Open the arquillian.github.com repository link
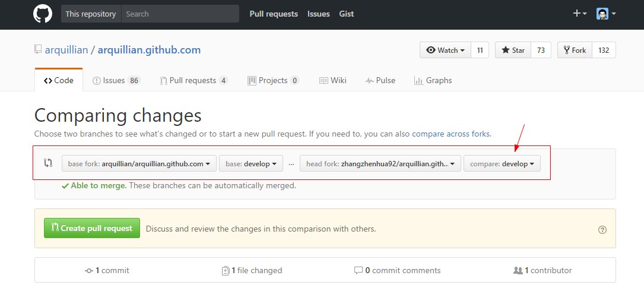Image resolution: width=644 pixels, height=288 pixels. [149, 50]
